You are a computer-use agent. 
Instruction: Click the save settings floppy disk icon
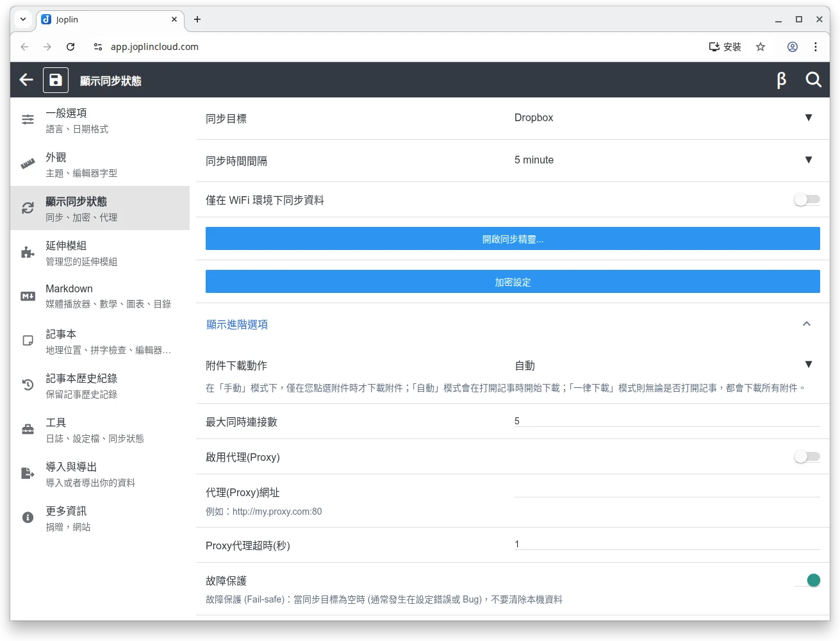(x=56, y=80)
